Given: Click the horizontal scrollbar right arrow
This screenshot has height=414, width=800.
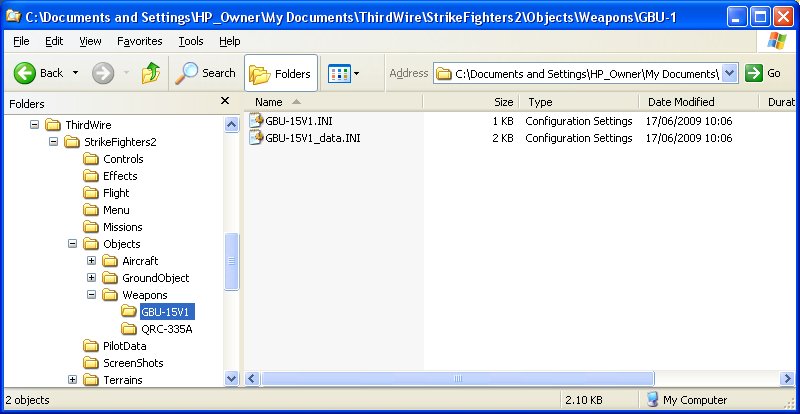Looking at the screenshot, I should tap(787, 379).
